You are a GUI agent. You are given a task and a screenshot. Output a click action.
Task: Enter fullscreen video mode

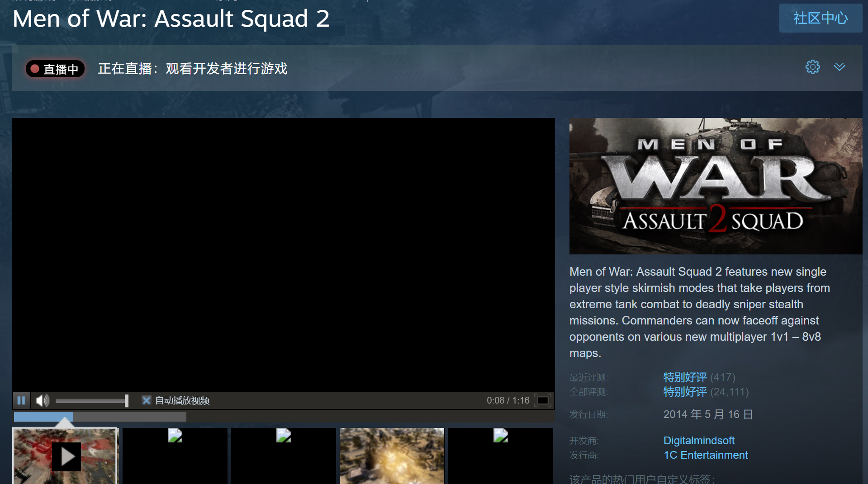click(542, 400)
